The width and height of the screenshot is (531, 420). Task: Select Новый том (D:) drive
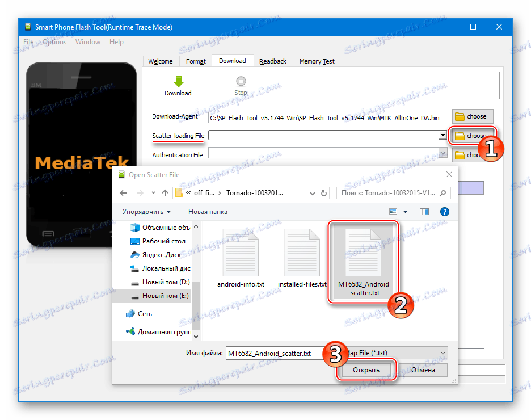[160, 282]
